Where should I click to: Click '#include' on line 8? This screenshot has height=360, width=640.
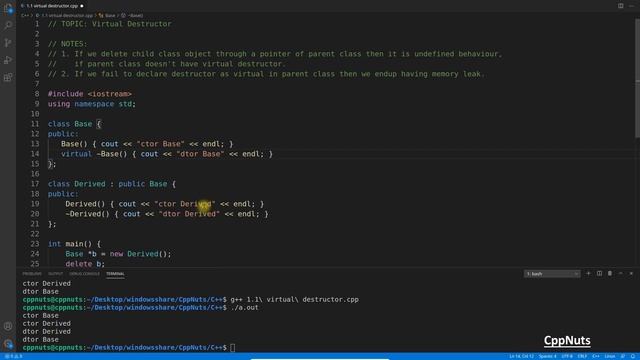pyautogui.click(x=65, y=94)
